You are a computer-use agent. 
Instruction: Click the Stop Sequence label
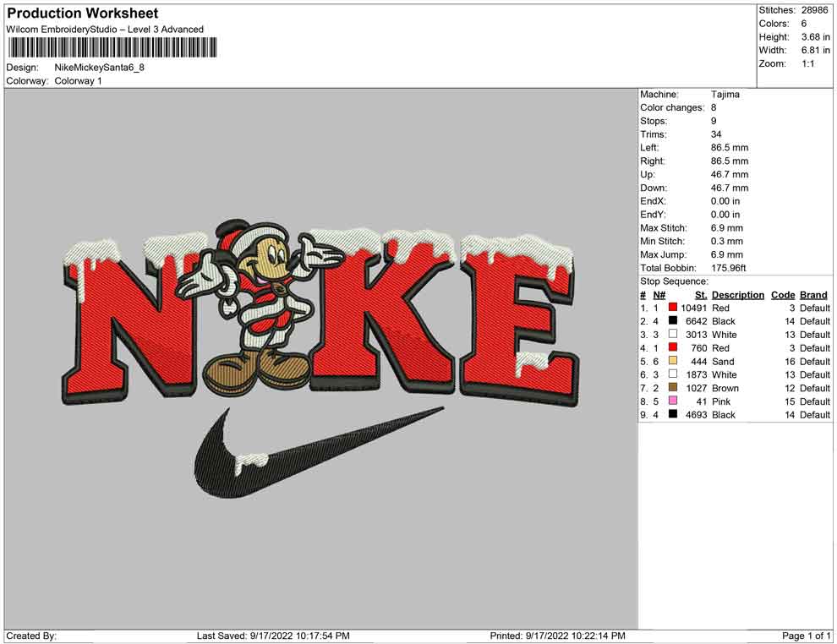pyautogui.click(x=674, y=281)
